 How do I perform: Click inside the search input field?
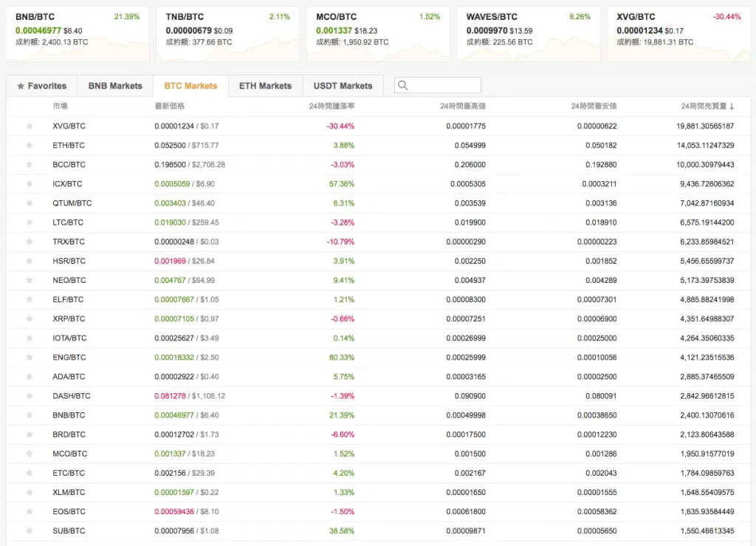coord(443,85)
